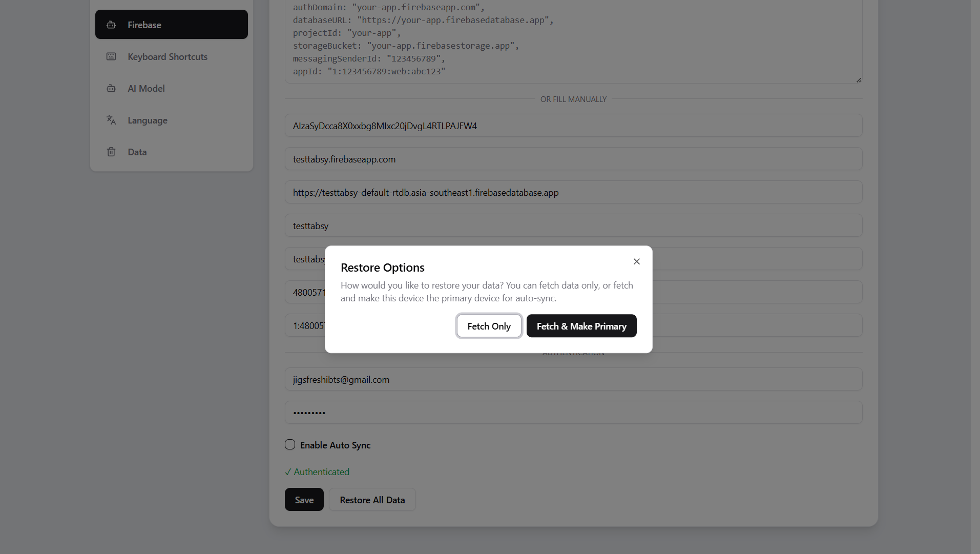Focus the jigsfreshibts@gmail.com email field
The height and width of the screenshot is (554, 980).
tap(574, 379)
